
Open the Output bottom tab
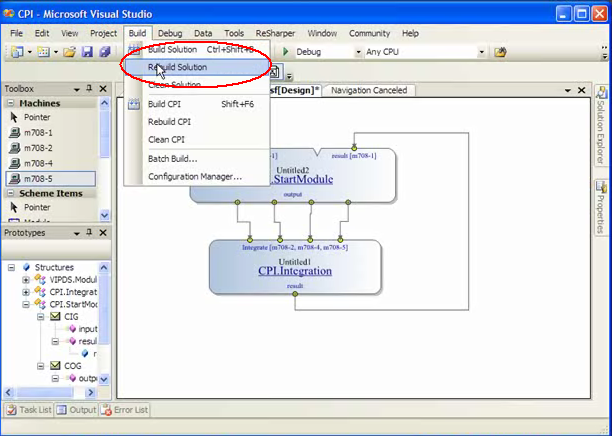click(x=76, y=410)
